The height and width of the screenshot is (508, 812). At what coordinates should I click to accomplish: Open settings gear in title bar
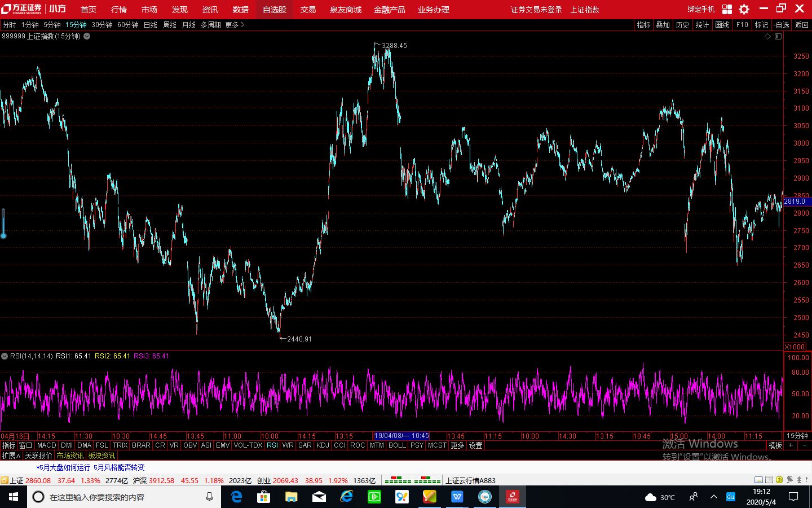[744, 9]
